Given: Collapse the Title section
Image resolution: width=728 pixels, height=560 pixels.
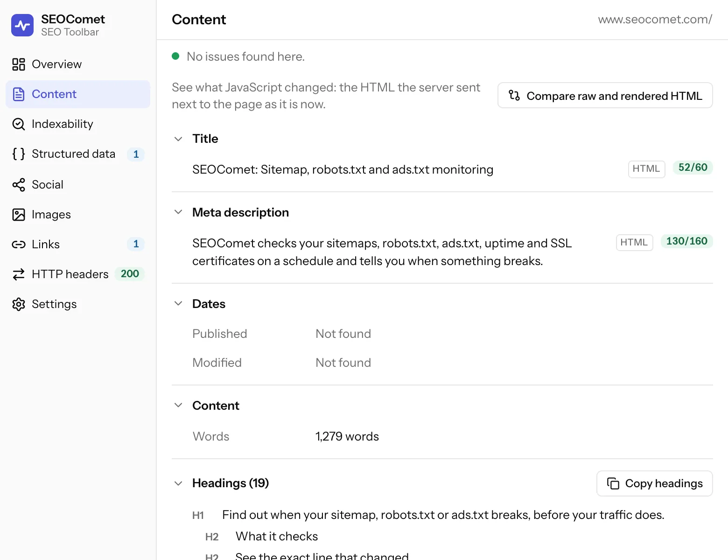Looking at the screenshot, I should (x=178, y=139).
